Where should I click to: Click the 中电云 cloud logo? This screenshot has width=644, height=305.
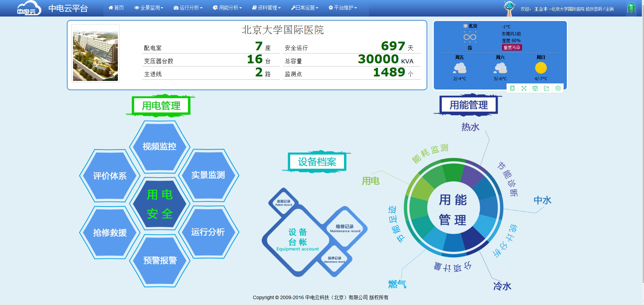29,8
